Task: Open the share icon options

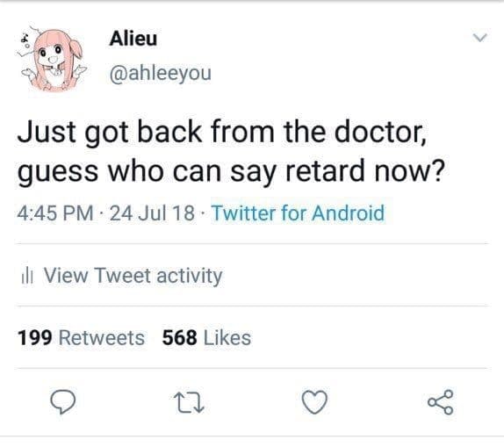Action: pyautogui.click(x=441, y=402)
